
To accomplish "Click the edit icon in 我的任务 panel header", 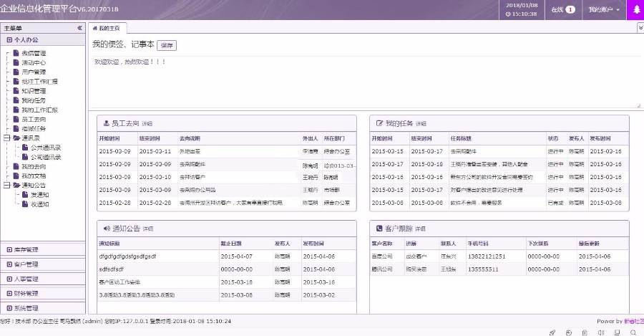I will (379, 124).
